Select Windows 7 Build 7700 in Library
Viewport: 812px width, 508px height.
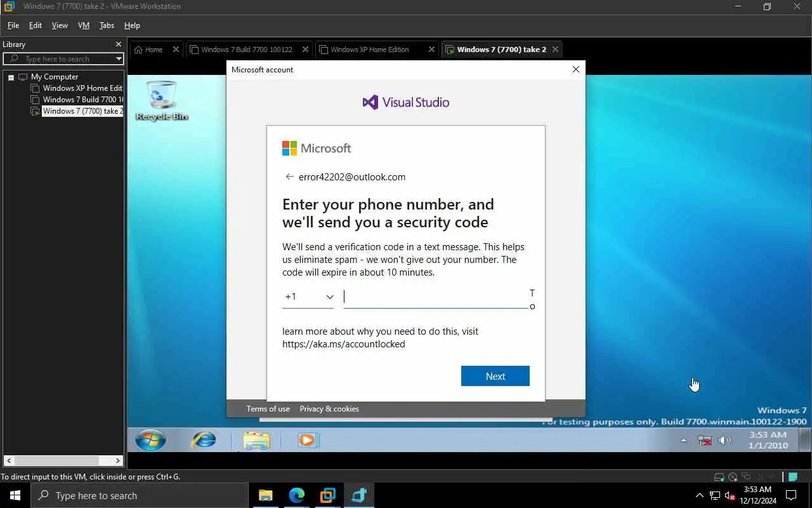pos(77,100)
